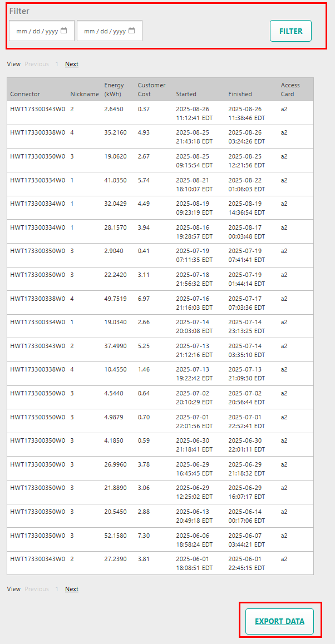Click the Finished column header

(x=240, y=94)
